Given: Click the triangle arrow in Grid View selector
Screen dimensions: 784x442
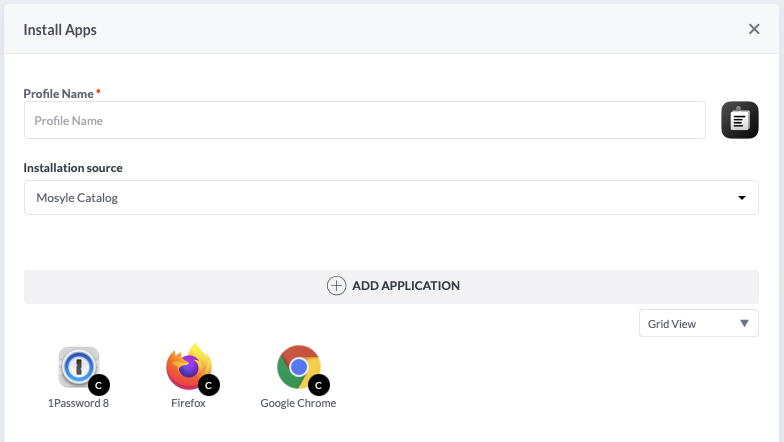Looking at the screenshot, I should pos(744,323).
